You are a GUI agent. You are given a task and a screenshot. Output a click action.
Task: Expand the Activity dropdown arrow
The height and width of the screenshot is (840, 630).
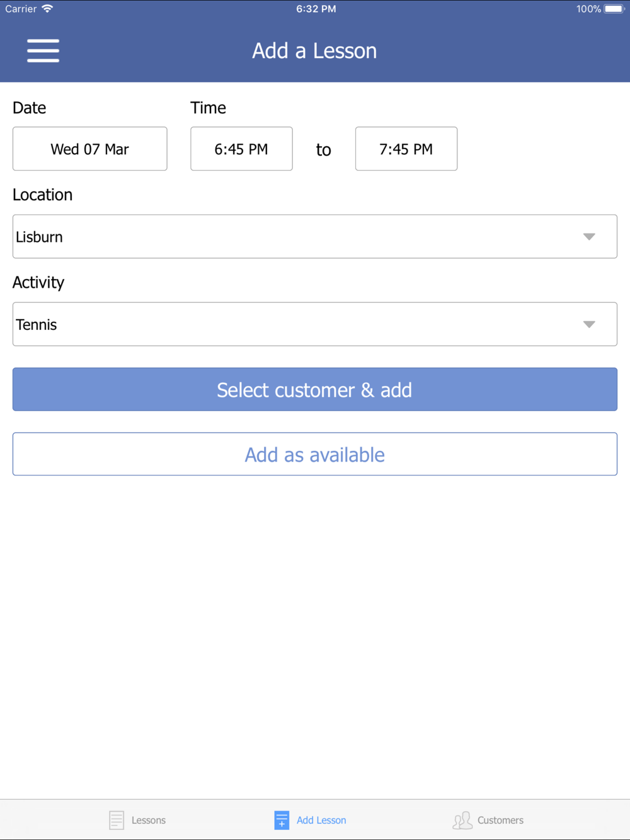click(589, 324)
